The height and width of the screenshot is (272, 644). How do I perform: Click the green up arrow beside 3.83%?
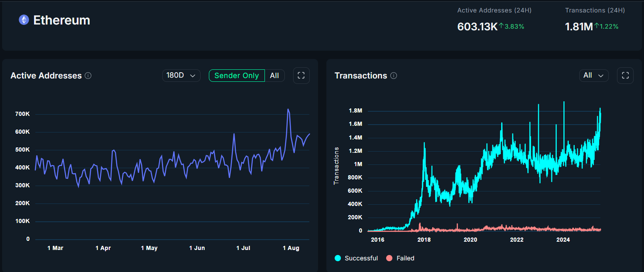[501, 26]
